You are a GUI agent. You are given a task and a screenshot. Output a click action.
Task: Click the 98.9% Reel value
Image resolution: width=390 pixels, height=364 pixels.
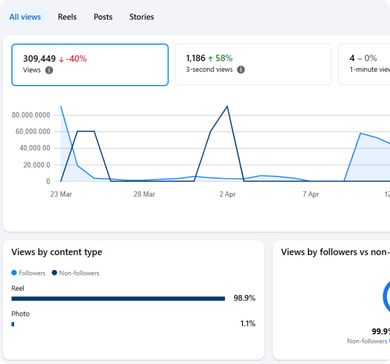click(244, 298)
